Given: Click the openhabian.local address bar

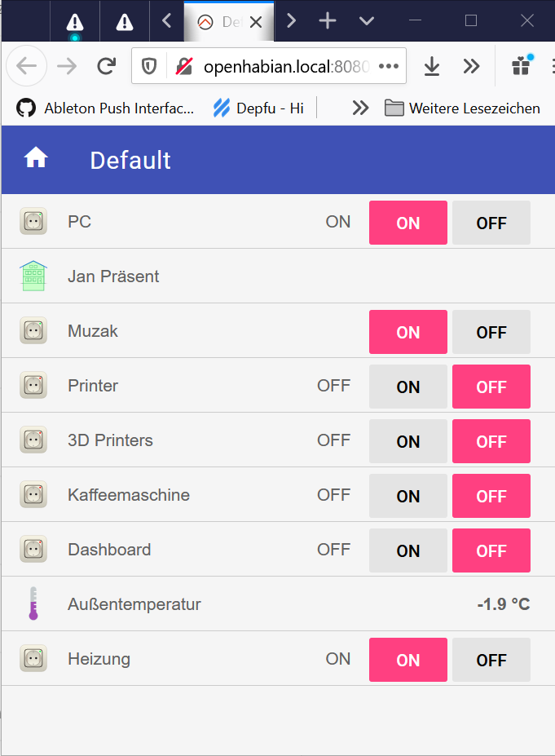Looking at the screenshot, I should (x=287, y=66).
